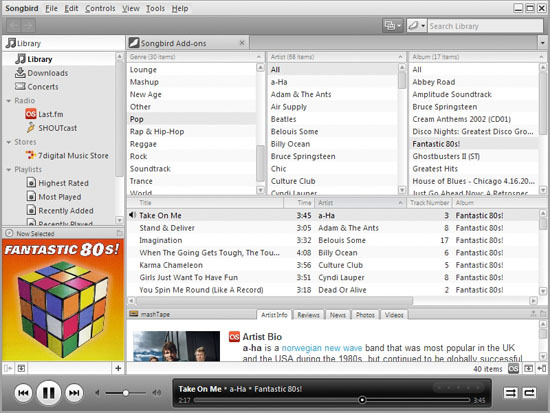Pause playback with the pause button
Screen dimensions: 550x413
[48, 393]
